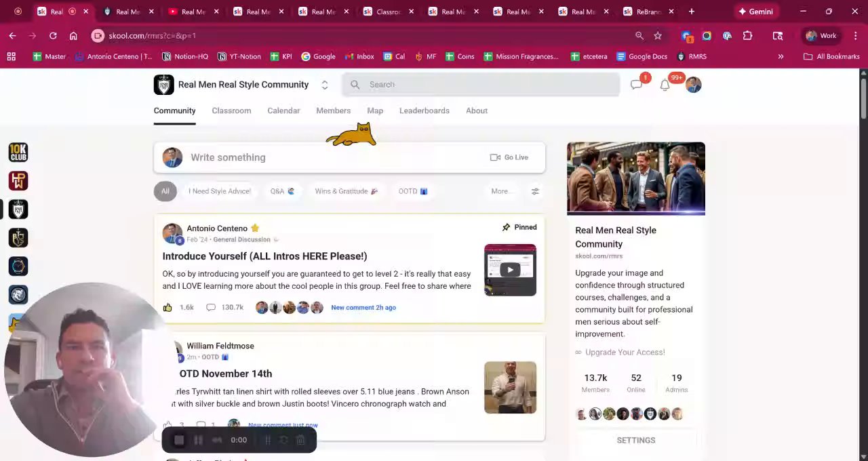Viewport: 868px width, 461px height.
Task: View the Leaderboards tab
Action: [425, 111]
